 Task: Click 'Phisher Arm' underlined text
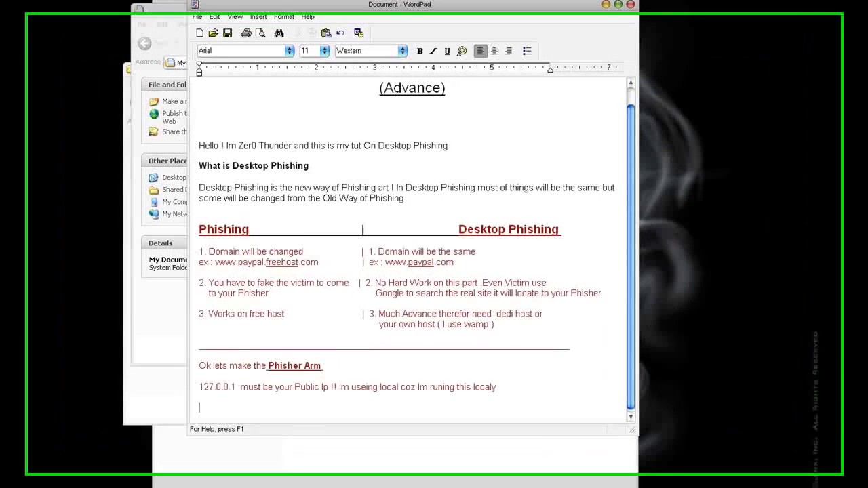294,365
